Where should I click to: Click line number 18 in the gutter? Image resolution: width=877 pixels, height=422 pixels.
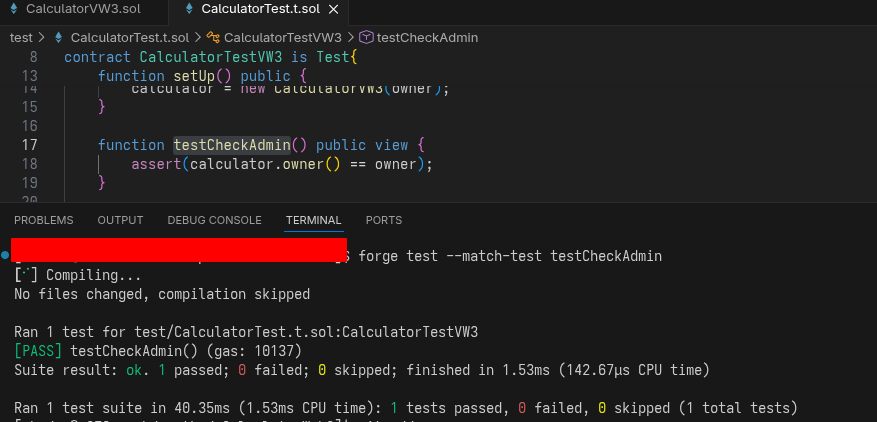[x=30, y=164]
